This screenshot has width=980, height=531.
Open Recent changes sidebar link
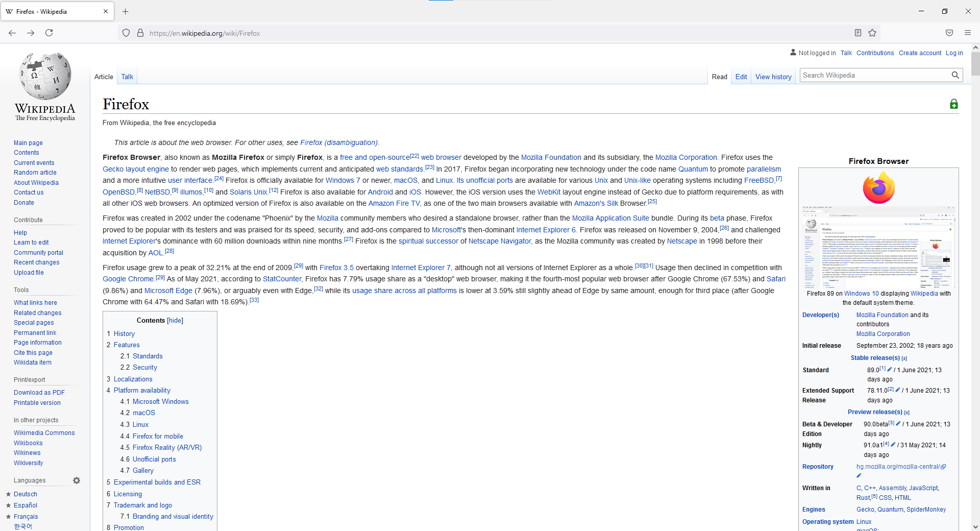(36, 262)
